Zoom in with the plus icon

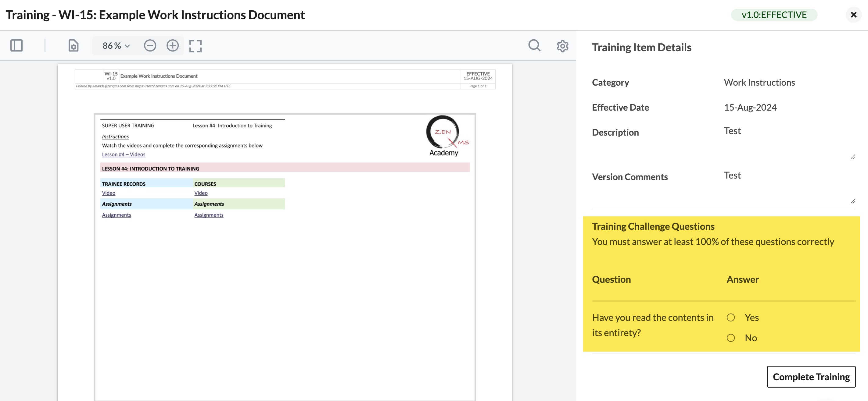tap(173, 45)
